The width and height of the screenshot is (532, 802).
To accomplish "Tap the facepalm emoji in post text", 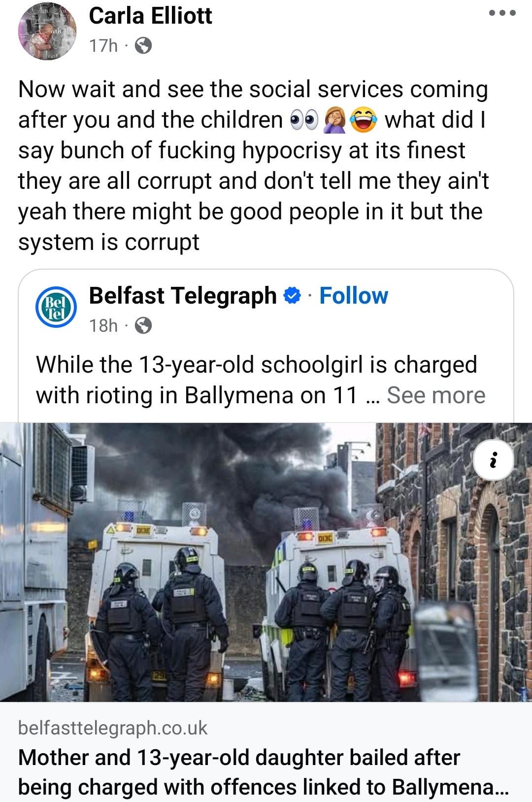I will 334,120.
